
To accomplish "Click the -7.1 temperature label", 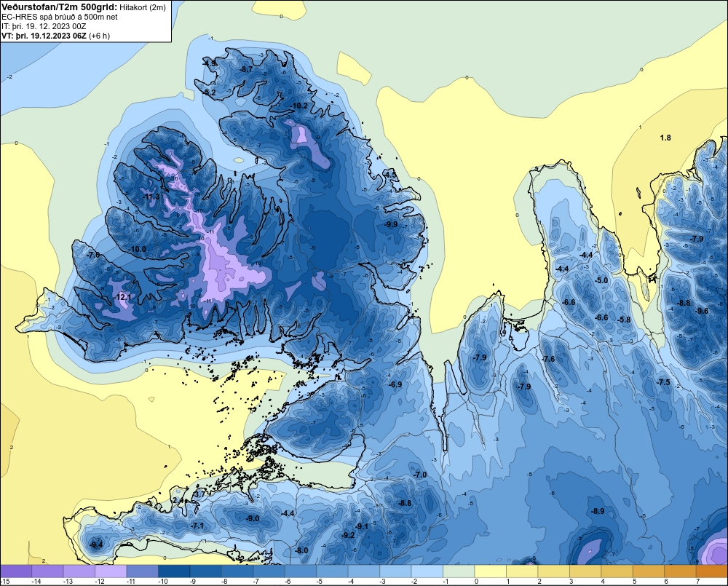I will 197,526.
